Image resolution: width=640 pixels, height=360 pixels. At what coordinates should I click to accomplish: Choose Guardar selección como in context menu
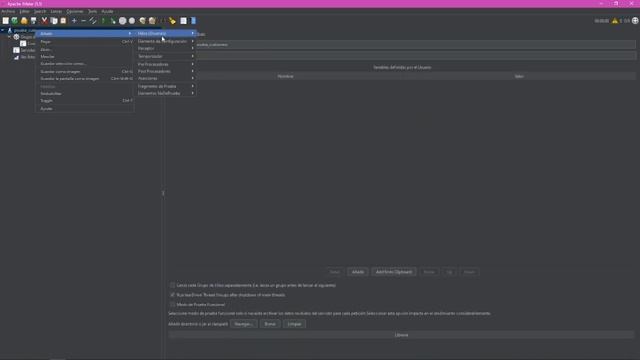coord(85,64)
